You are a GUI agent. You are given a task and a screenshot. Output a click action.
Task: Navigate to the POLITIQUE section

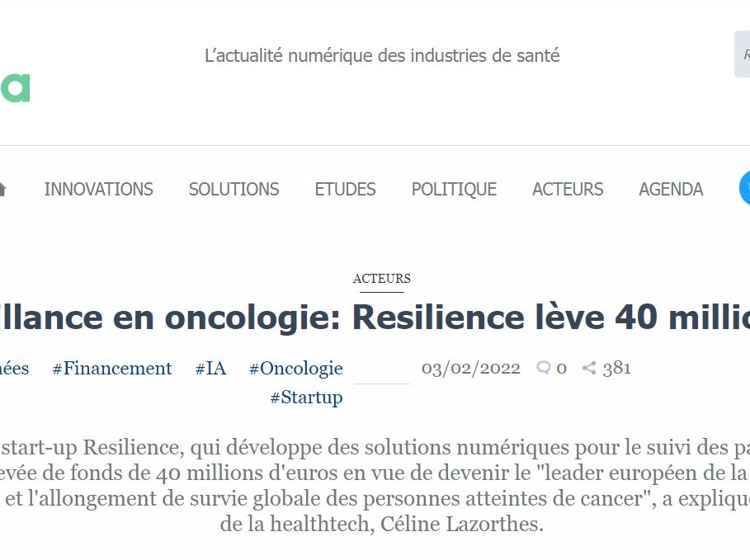[x=454, y=189]
